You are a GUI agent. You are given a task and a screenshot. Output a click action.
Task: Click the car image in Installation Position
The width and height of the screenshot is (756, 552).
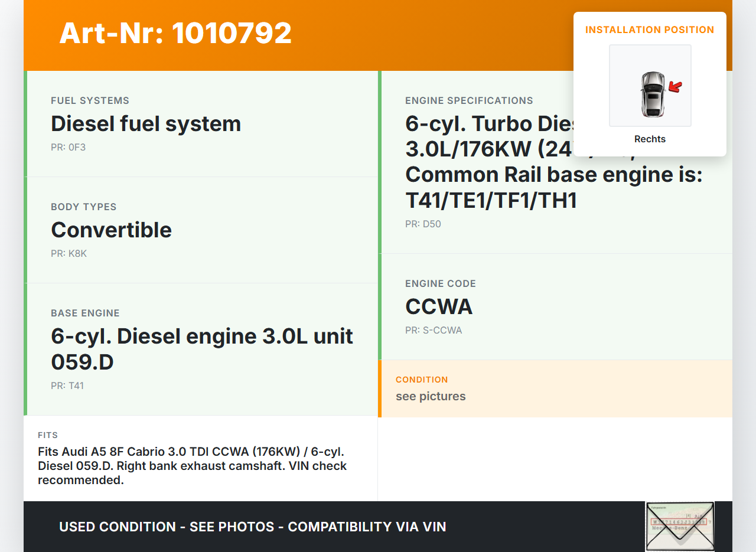point(652,94)
